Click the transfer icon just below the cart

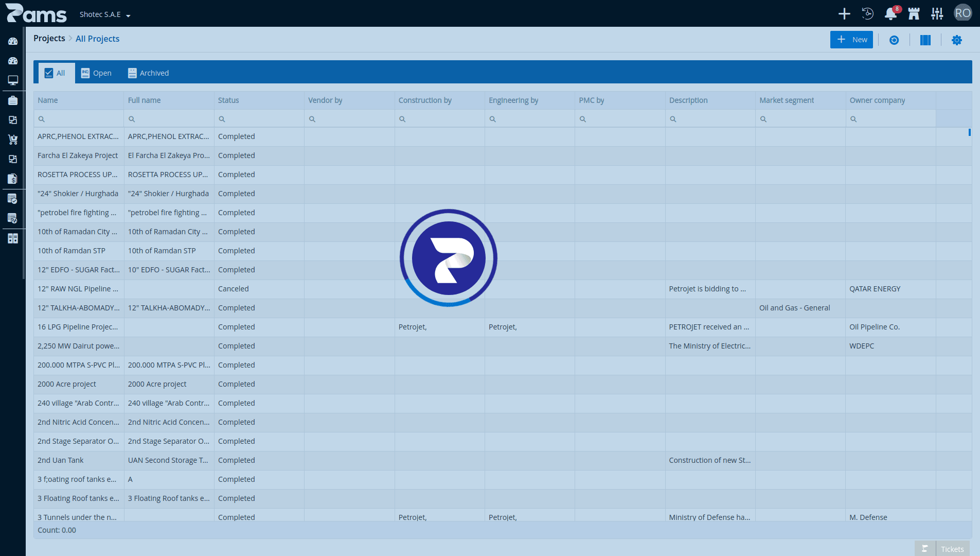click(13, 159)
